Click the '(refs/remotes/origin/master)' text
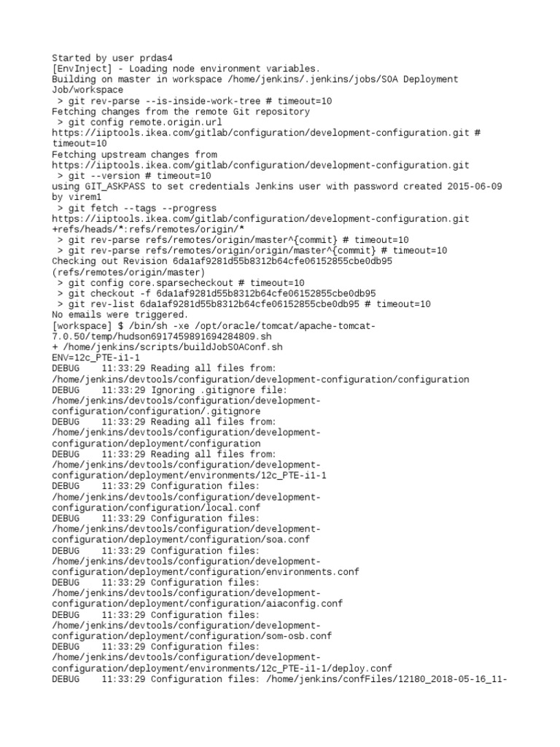 pyautogui.click(x=128, y=273)
